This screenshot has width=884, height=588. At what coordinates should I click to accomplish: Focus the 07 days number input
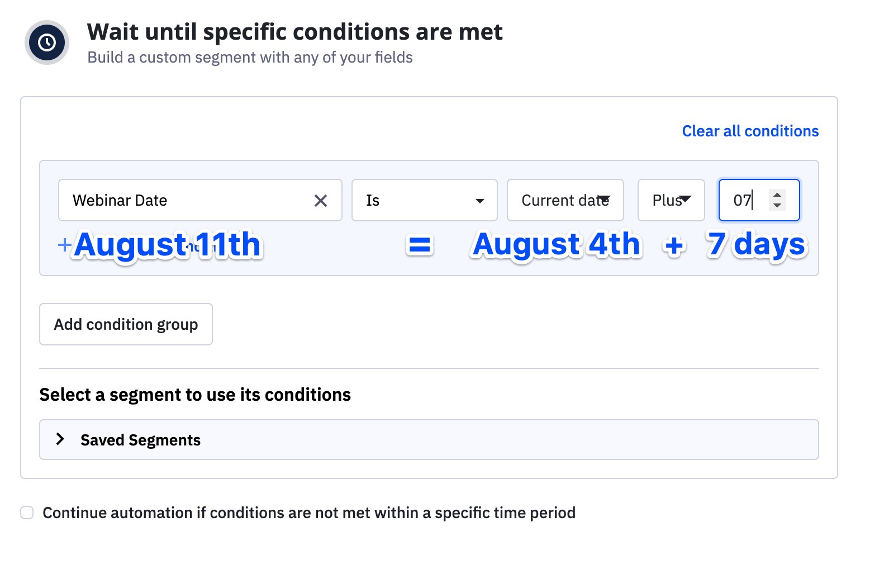pyautogui.click(x=743, y=200)
